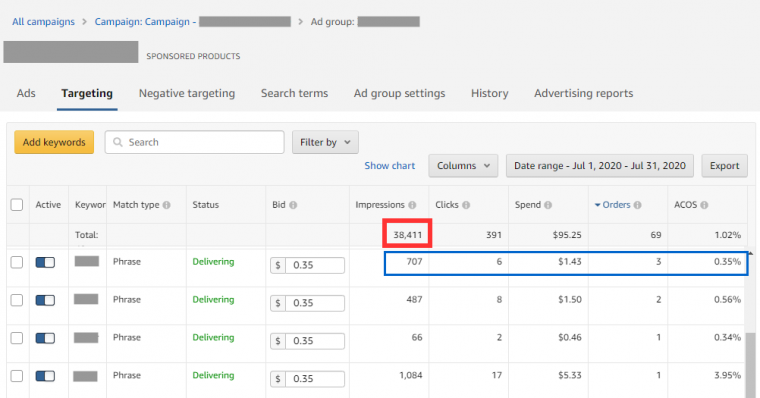Viewport: 760px width, 398px height.
Task: Tick the checkbox for the 707 impressions row
Action: [17, 262]
